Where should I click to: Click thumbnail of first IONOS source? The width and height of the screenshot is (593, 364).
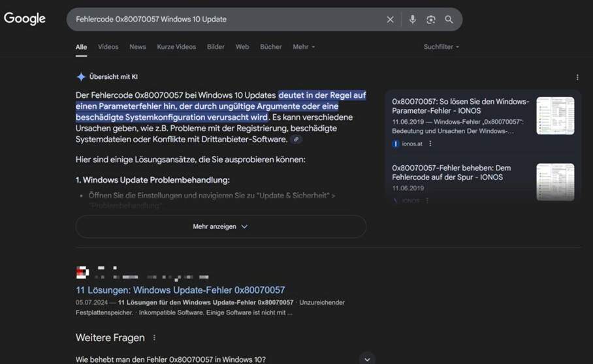pos(555,115)
